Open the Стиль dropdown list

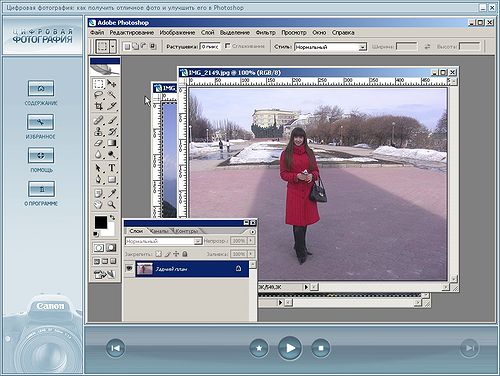[x=363, y=47]
